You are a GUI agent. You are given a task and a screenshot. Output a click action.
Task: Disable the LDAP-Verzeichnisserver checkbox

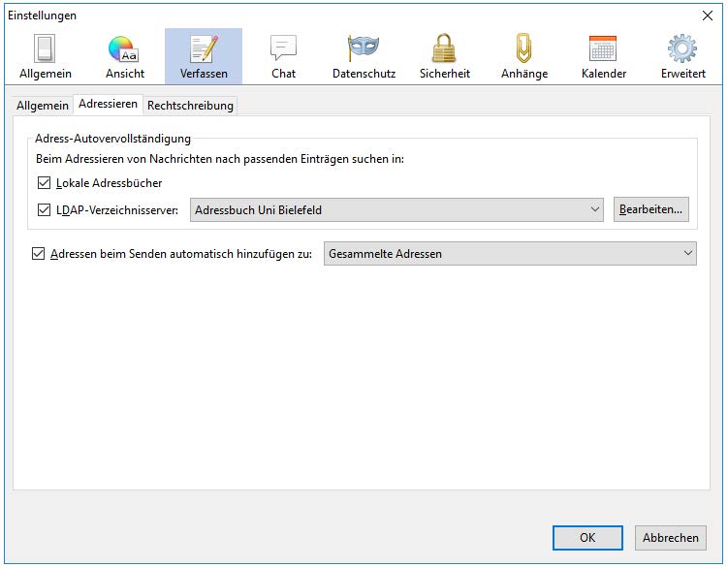[44, 209]
